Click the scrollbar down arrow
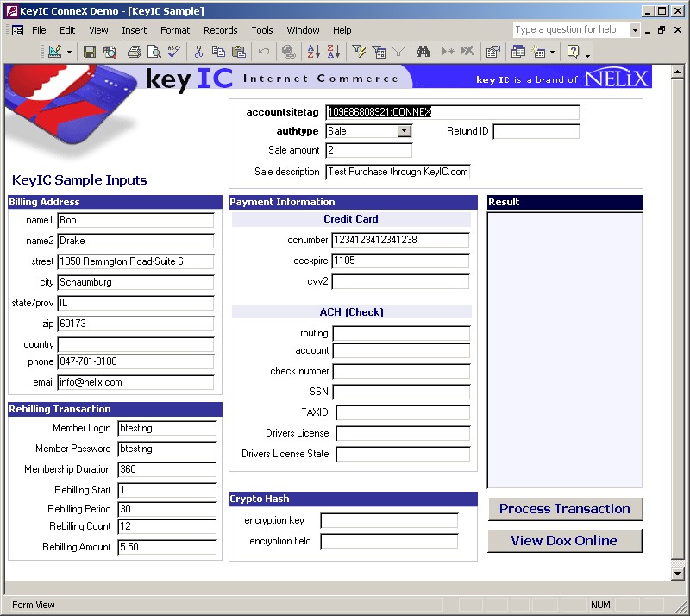 coord(677,573)
